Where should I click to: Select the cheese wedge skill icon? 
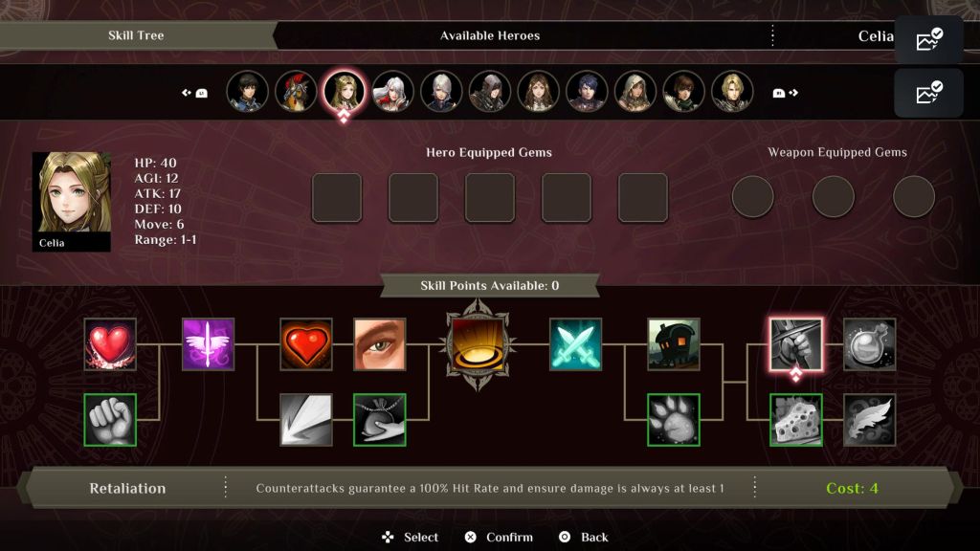coord(795,420)
